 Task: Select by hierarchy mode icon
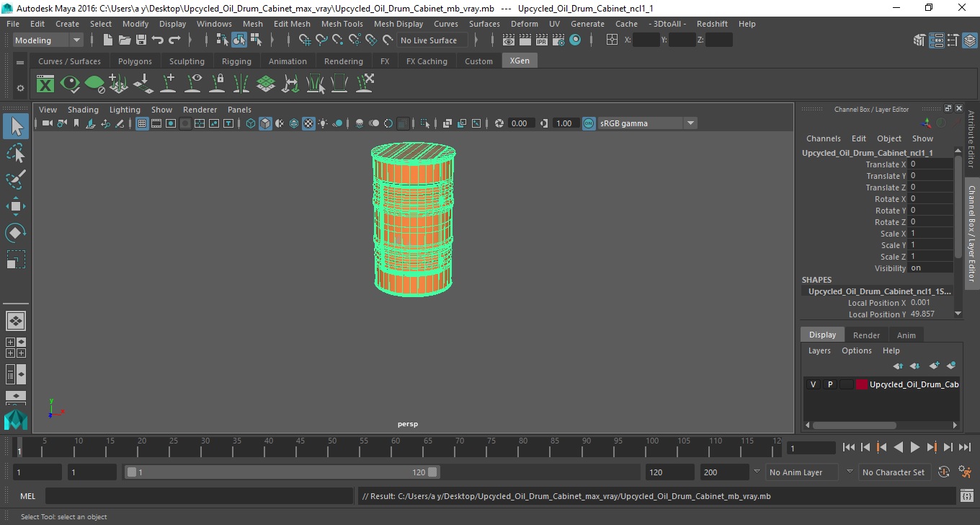coord(223,40)
